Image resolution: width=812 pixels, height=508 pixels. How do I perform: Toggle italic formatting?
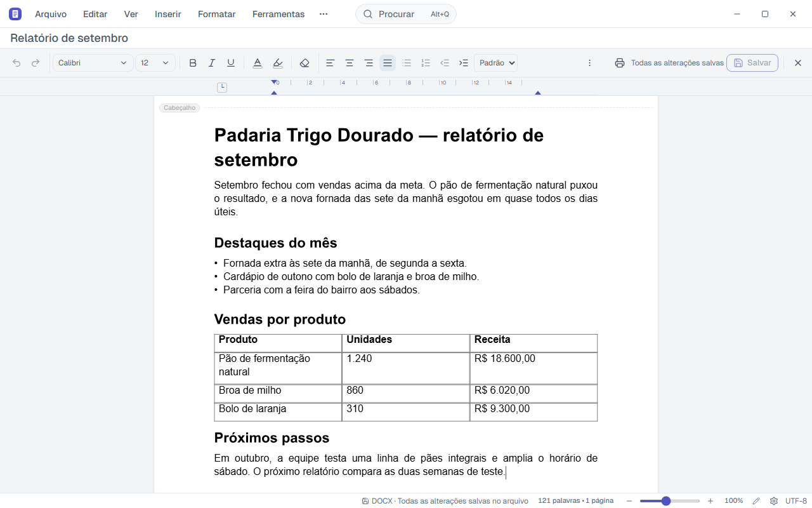point(212,63)
